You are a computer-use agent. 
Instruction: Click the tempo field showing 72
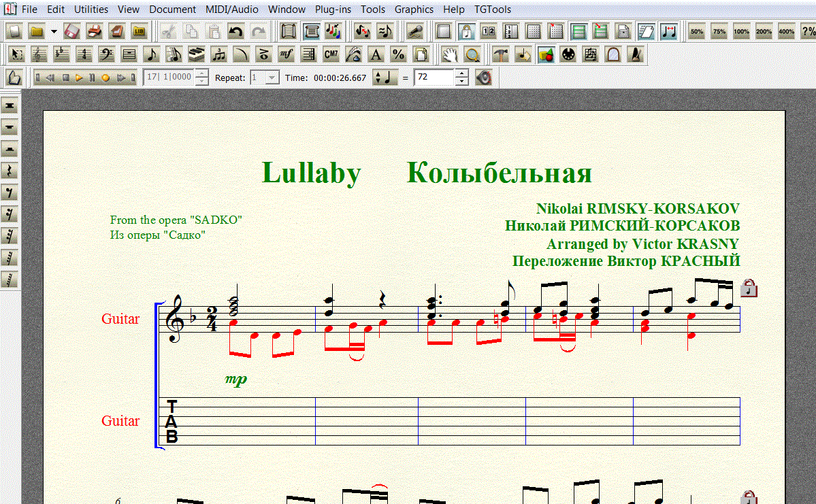tap(435, 78)
